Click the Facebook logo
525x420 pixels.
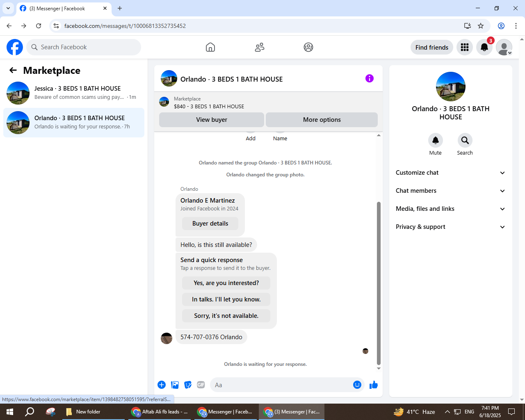pos(15,47)
